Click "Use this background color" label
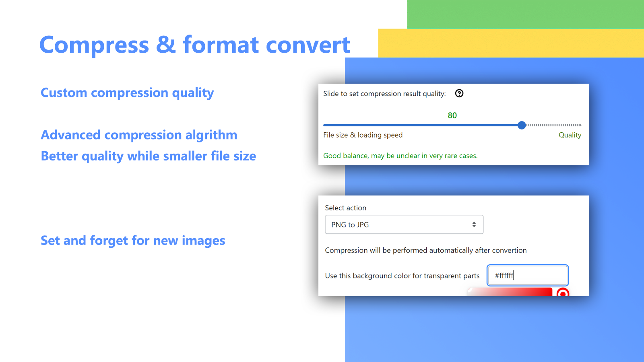Viewport: 644px width, 362px height. [402, 276]
